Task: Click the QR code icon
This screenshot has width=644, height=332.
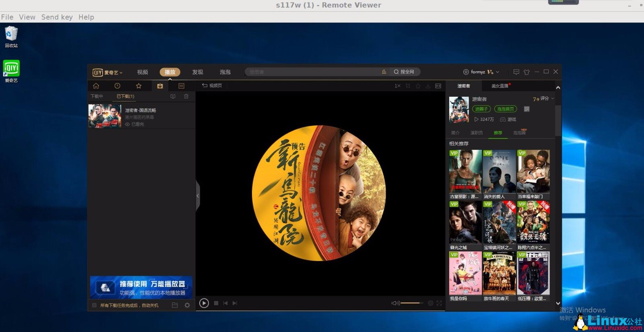Action: tap(526, 109)
